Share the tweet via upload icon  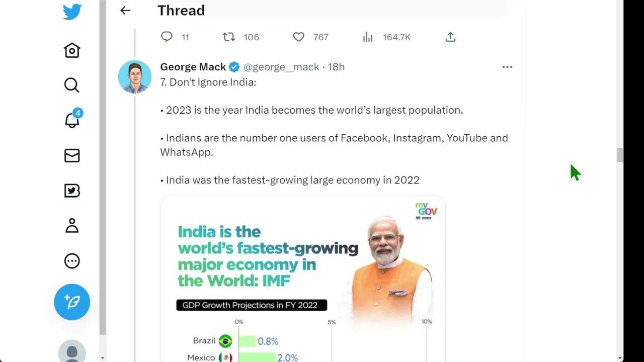(x=450, y=37)
